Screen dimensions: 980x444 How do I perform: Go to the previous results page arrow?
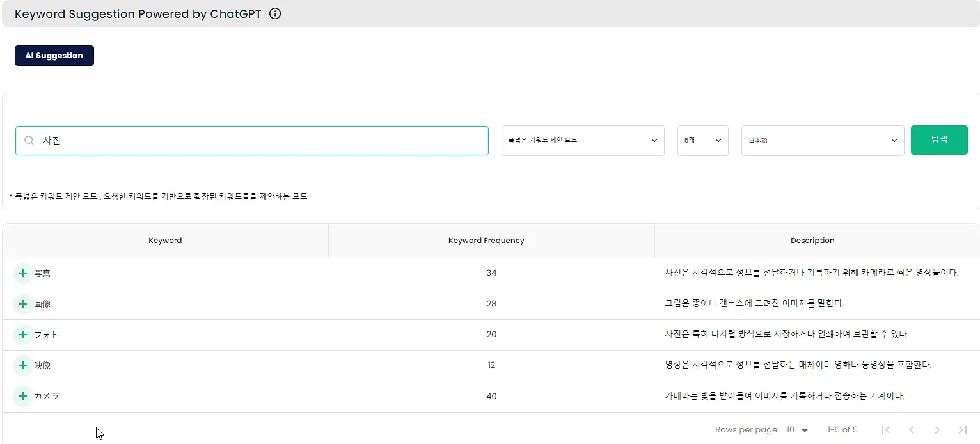click(912, 430)
